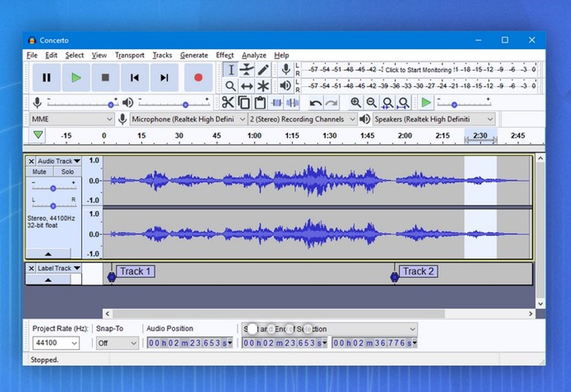Image resolution: width=571 pixels, height=392 pixels.
Task: Click the Audio Track gain slider
Action: pos(53,188)
